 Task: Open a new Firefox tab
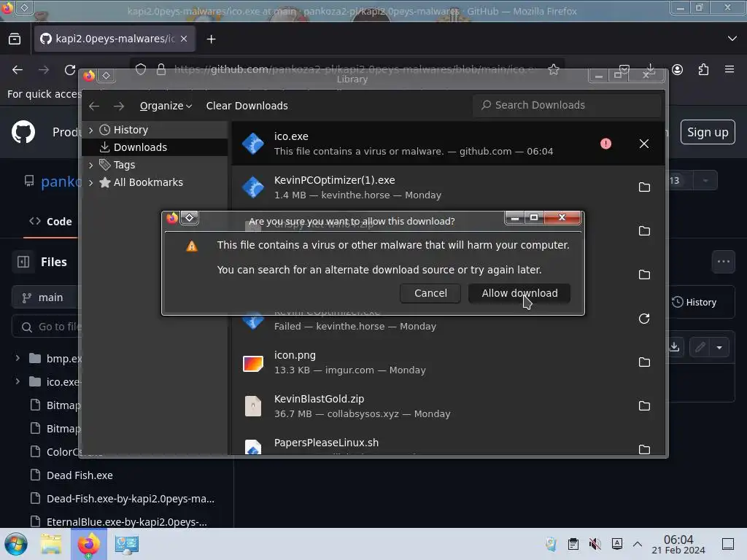point(211,39)
